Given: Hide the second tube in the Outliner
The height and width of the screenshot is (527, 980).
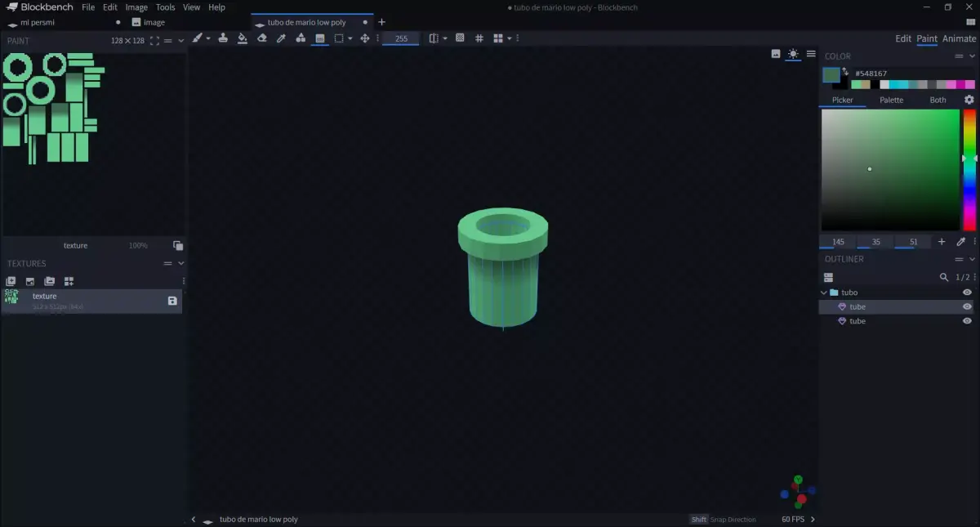Looking at the screenshot, I should [967, 320].
